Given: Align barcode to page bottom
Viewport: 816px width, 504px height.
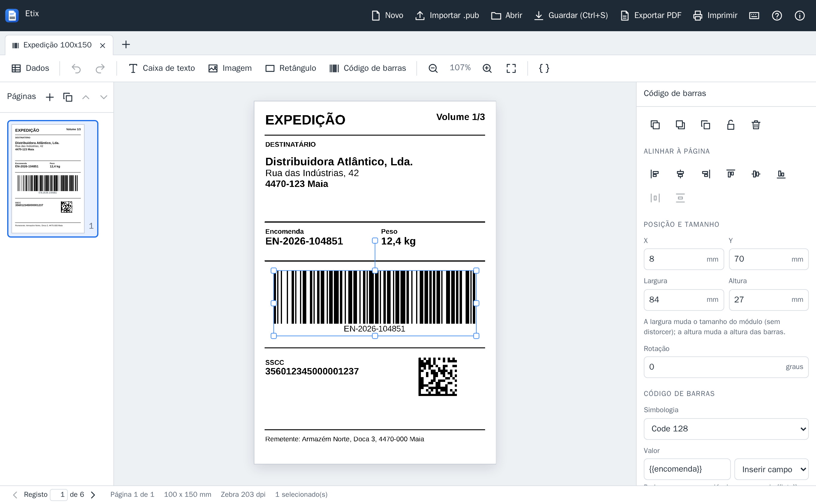Looking at the screenshot, I should [781, 174].
